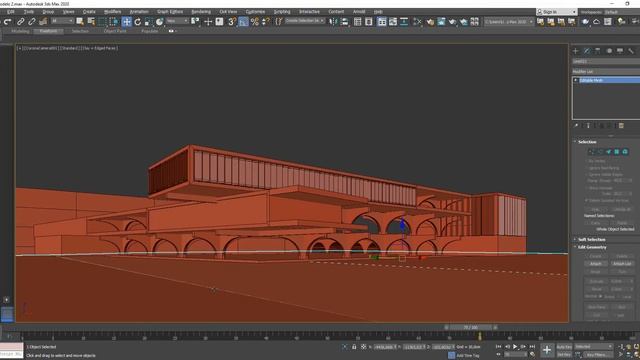Screen dimensions: 640x360
Task: Open the reference coordinate system dropdown
Action: 177,21
